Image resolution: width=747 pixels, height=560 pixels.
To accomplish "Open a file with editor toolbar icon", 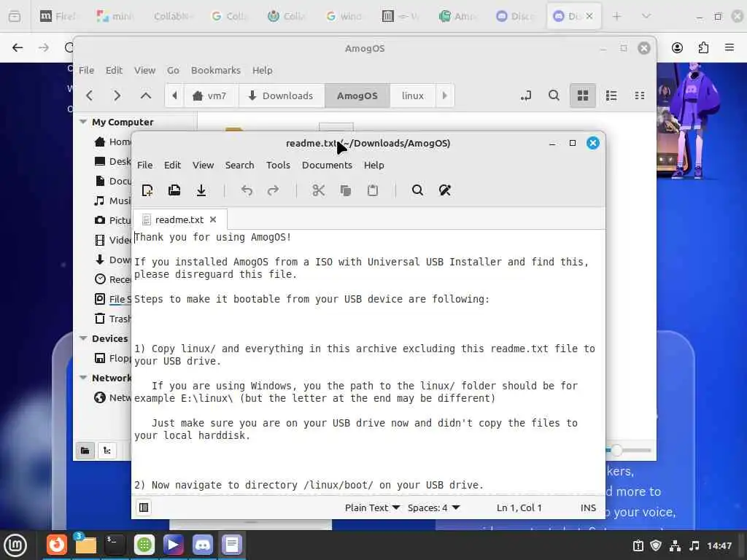I will coord(174,190).
